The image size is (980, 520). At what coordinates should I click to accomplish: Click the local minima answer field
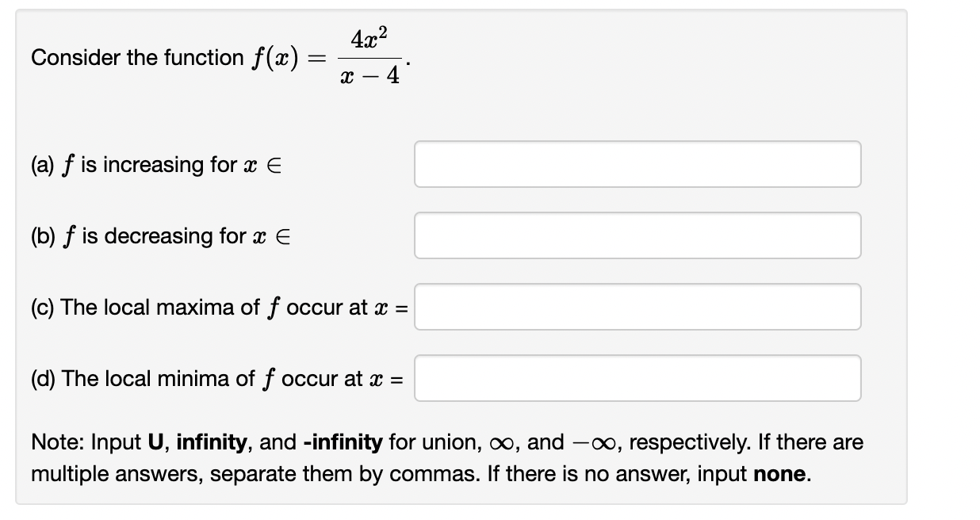[637, 378]
